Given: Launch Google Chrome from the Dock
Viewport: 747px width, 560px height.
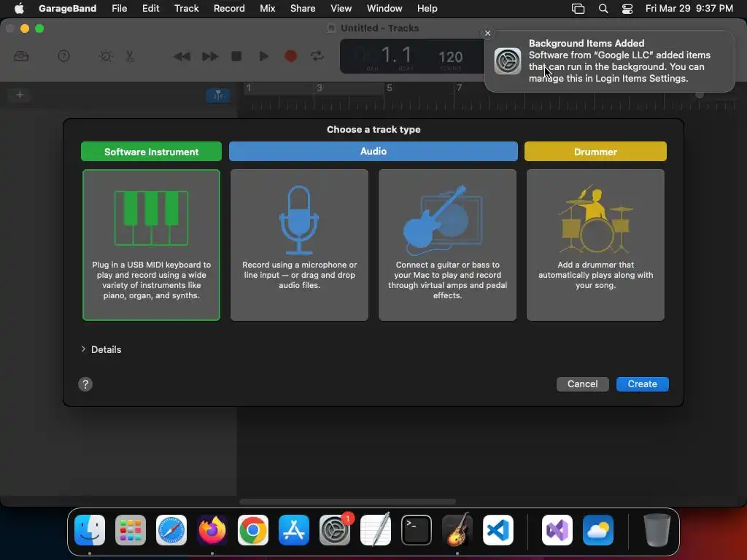Looking at the screenshot, I should coord(253,530).
